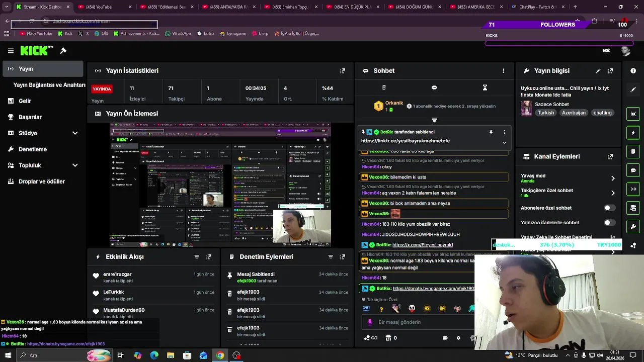Toggle activity feed lightning widget in sidebar
Viewport: 644px width, 362px height.
633,133
